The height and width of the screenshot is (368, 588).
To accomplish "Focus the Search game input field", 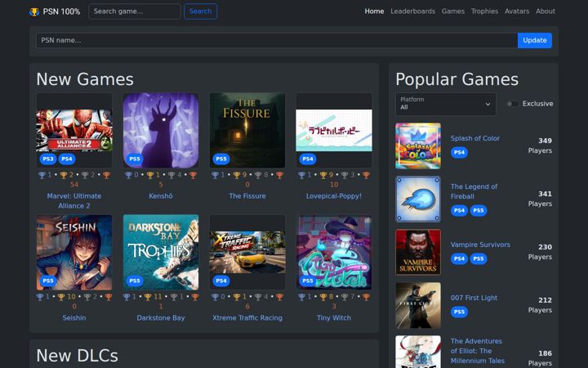I will pos(135,11).
